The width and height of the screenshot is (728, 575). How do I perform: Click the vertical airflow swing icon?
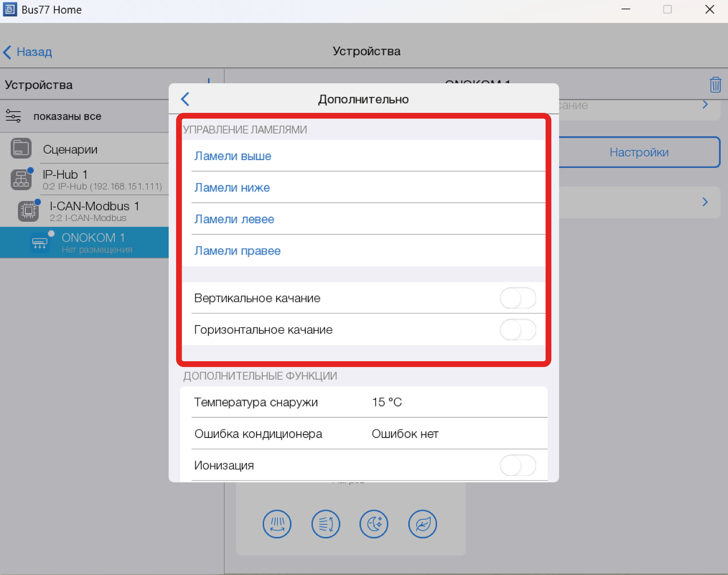pos(277,524)
